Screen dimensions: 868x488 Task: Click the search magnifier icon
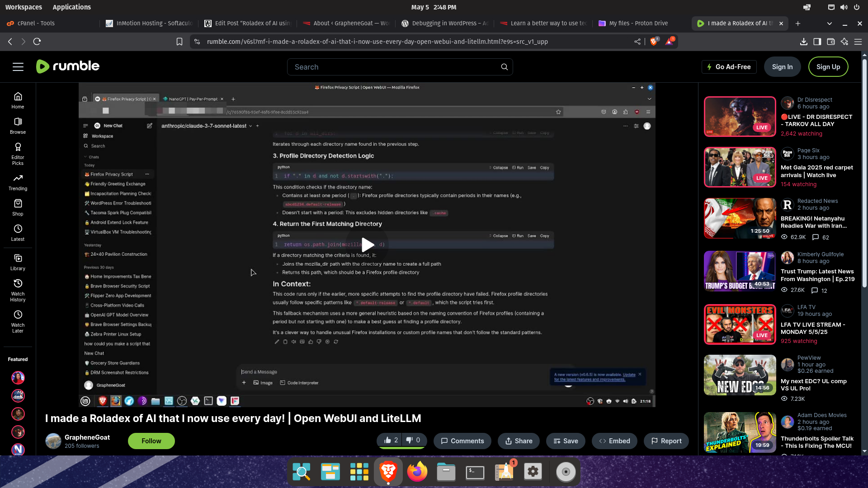[504, 67]
